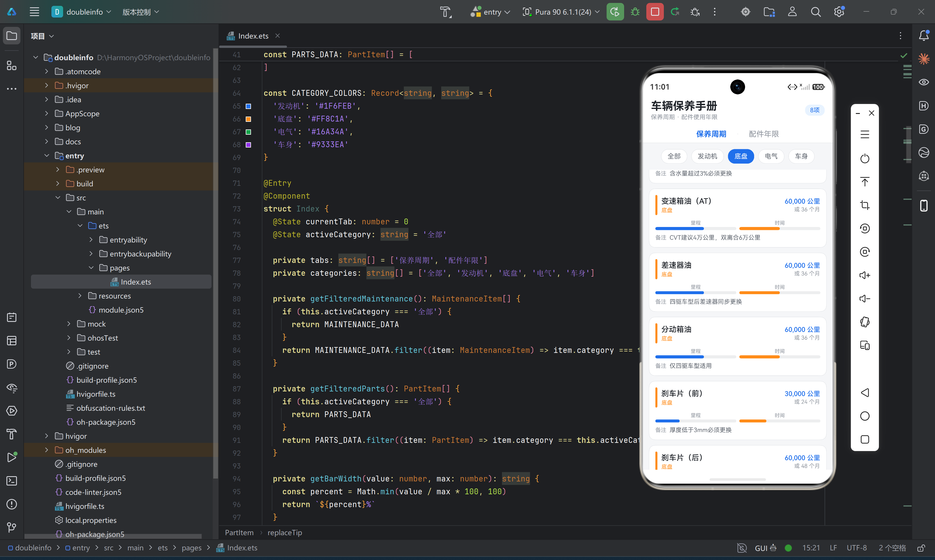Click UTF-8 encoding in status bar
This screenshot has width=935, height=560.
pos(856,548)
